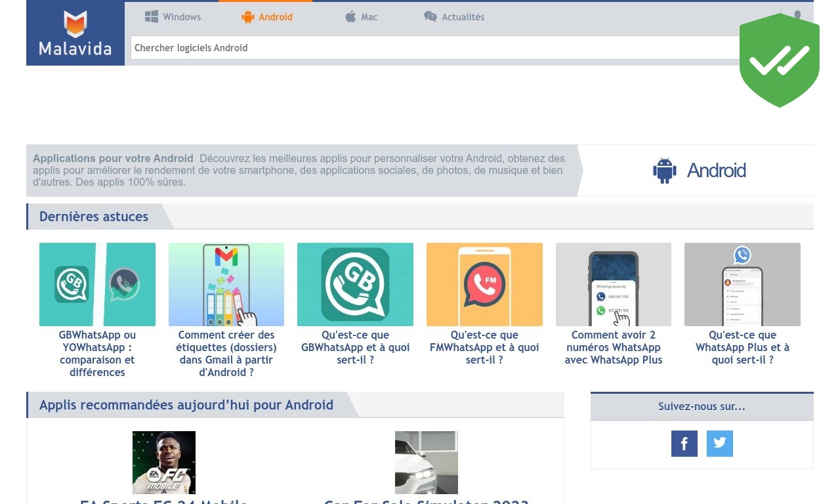
Task: Click the Suivez-nous sur... heading
Action: 702,406
